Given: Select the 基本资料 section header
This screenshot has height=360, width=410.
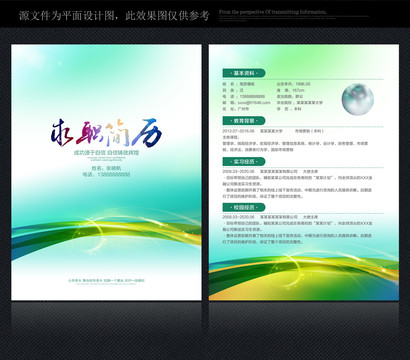Looking at the screenshot, I should coord(244,73).
